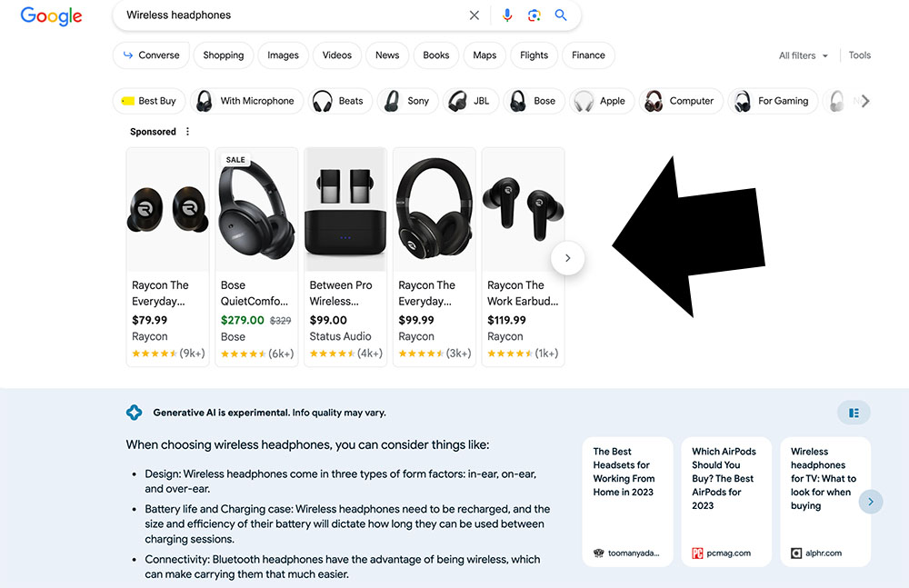Show next AI source cards
The width and height of the screenshot is (909, 588).
coord(871,501)
